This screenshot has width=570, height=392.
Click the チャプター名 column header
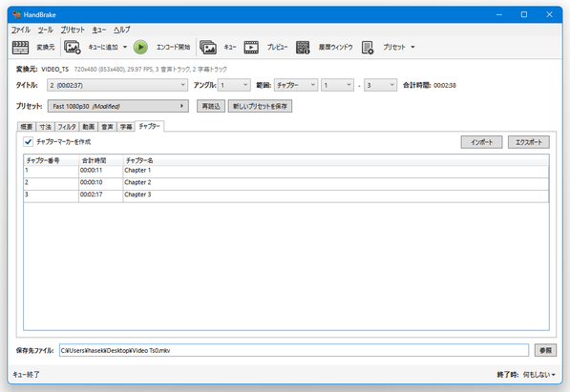336,160
